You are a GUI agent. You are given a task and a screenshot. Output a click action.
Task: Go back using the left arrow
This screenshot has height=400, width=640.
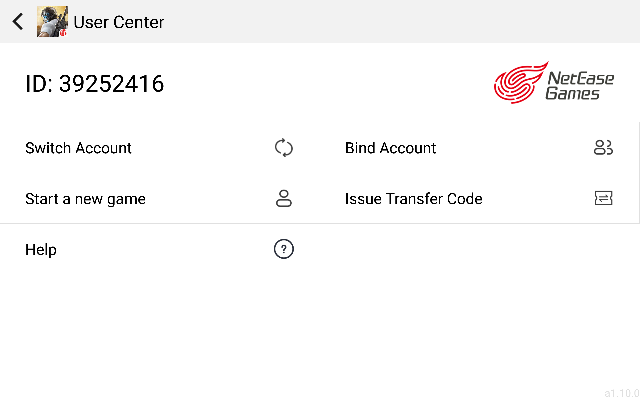pyautogui.click(x=18, y=22)
